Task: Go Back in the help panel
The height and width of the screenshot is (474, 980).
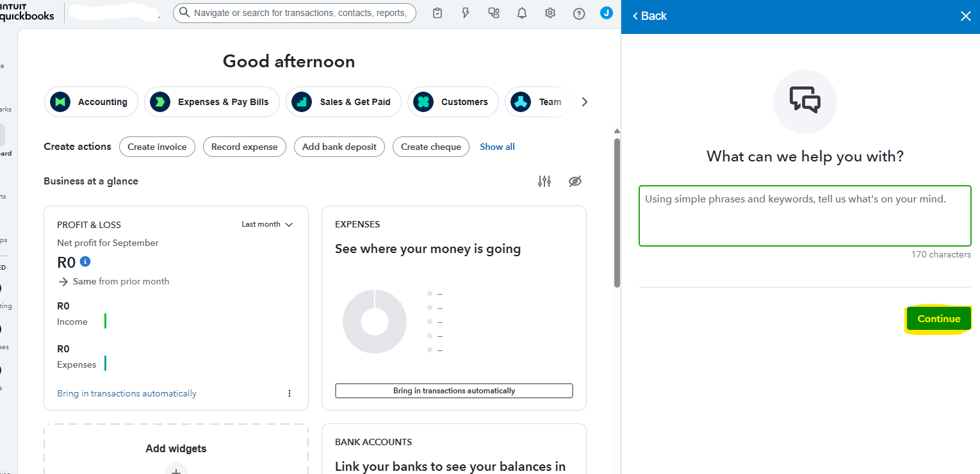Action: [649, 16]
